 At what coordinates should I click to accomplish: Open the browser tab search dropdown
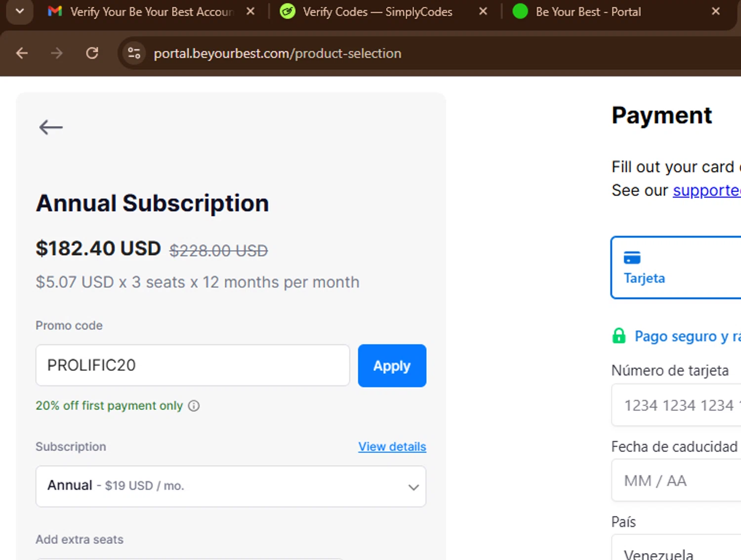[x=20, y=11]
